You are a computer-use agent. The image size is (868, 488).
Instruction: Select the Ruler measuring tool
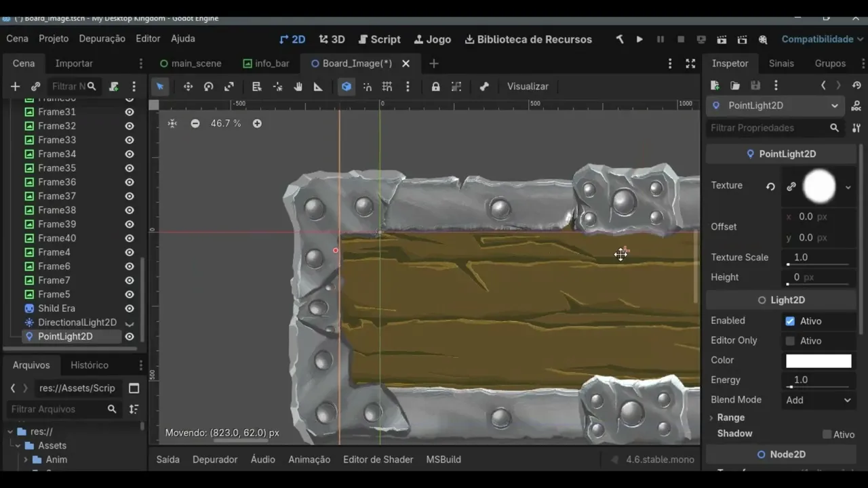(318, 87)
